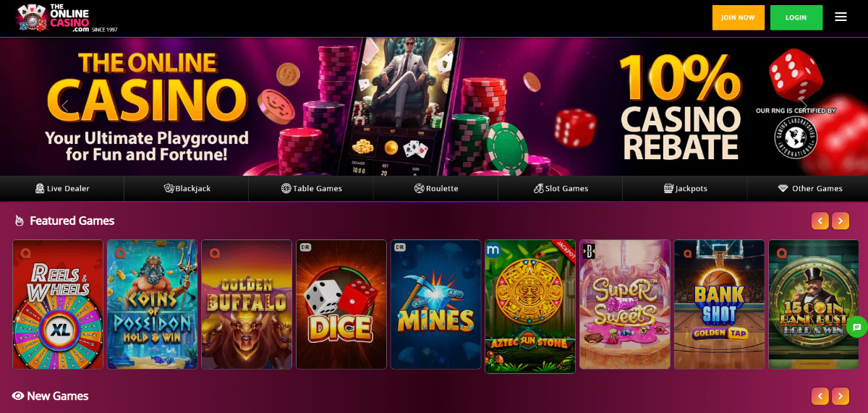The width and height of the screenshot is (868, 413).
Task: Open Table Games category
Action: pos(311,188)
